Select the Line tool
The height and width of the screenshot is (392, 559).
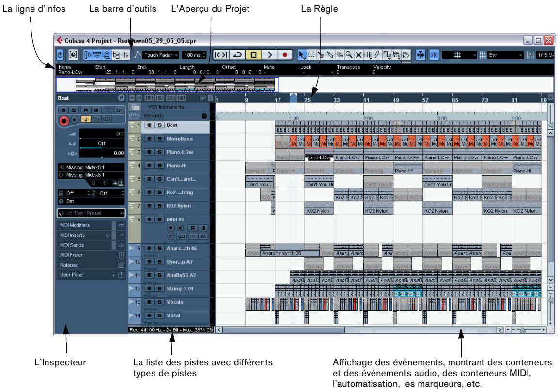[387, 55]
